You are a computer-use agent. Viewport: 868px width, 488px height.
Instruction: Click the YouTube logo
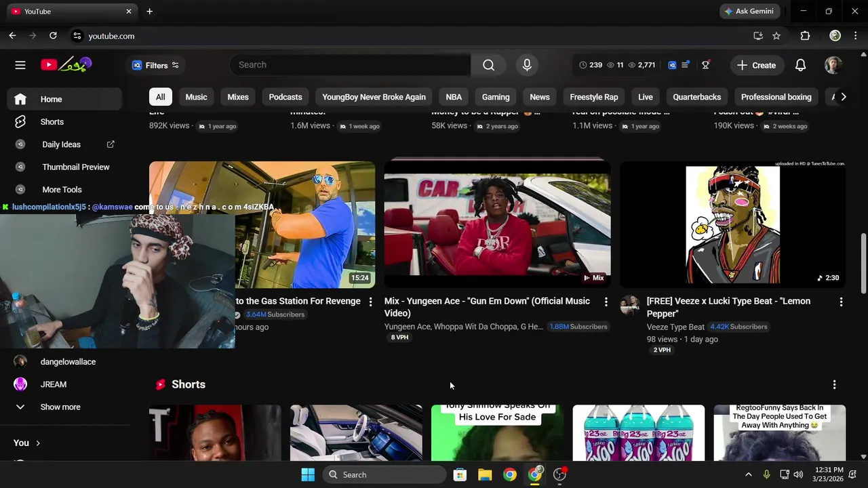click(66, 65)
